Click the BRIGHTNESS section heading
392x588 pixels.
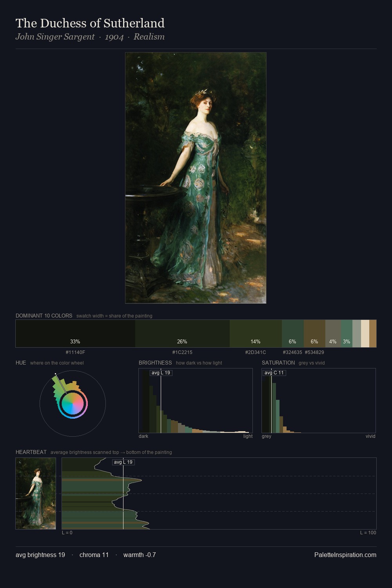tap(155, 363)
